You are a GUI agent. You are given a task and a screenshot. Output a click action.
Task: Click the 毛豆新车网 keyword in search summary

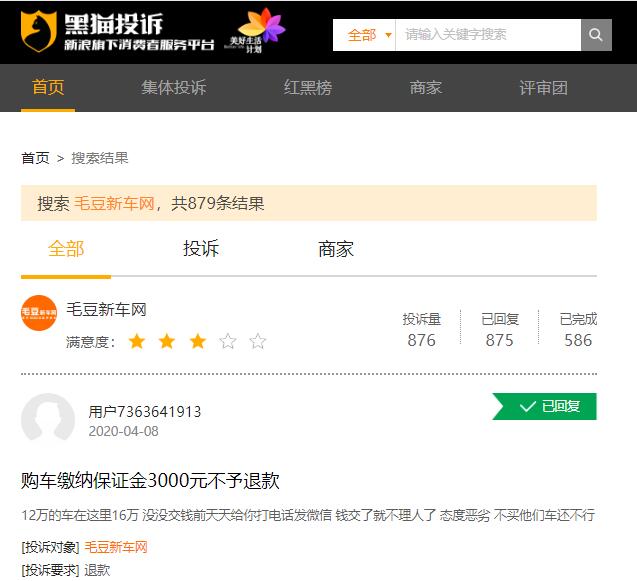coord(114,203)
